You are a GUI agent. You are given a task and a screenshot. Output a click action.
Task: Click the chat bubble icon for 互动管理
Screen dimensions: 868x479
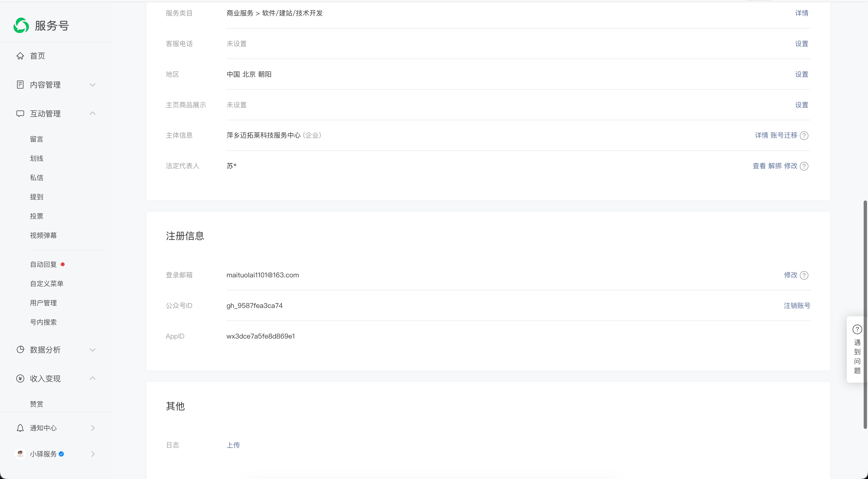click(20, 113)
